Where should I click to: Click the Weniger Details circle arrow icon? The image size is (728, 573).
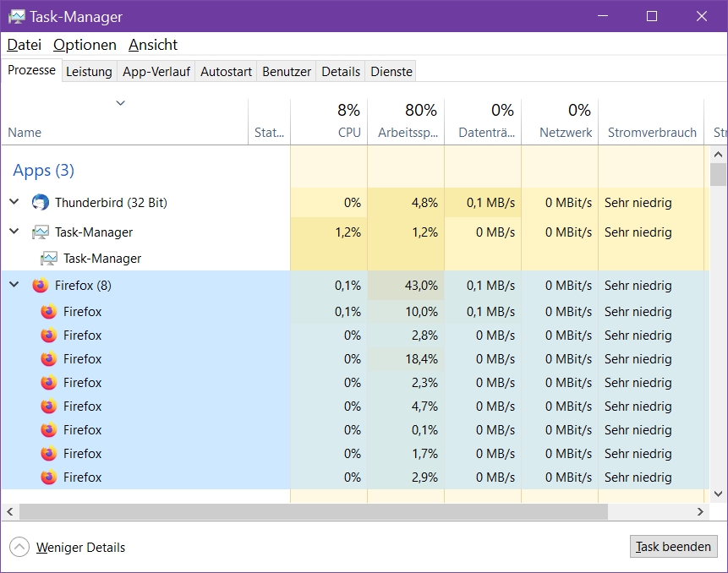[x=19, y=547]
